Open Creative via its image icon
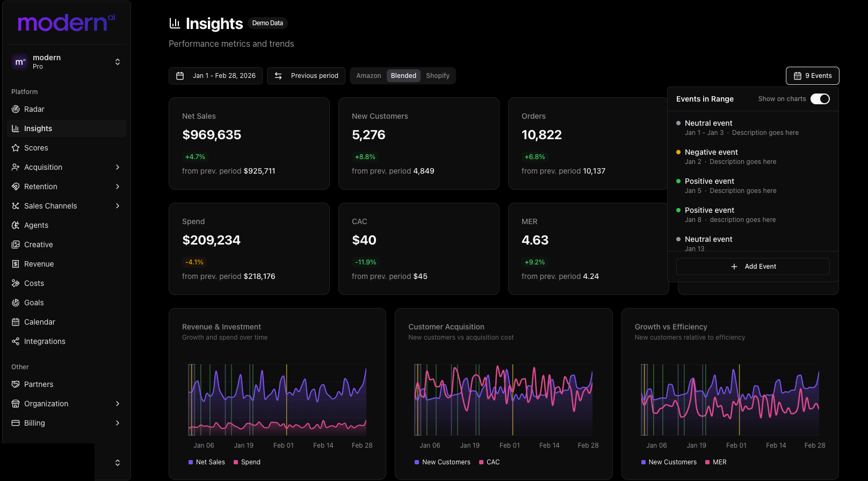 tap(16, 245)
